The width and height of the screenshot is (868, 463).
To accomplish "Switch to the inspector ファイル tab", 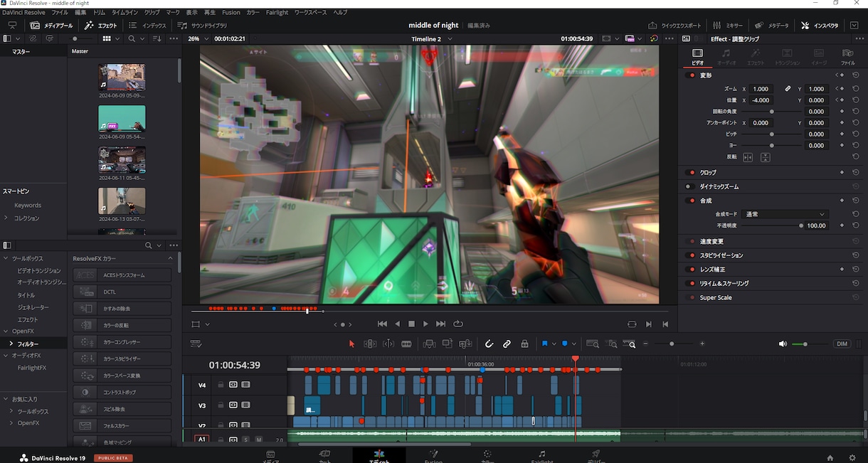I will coord(847,56).
